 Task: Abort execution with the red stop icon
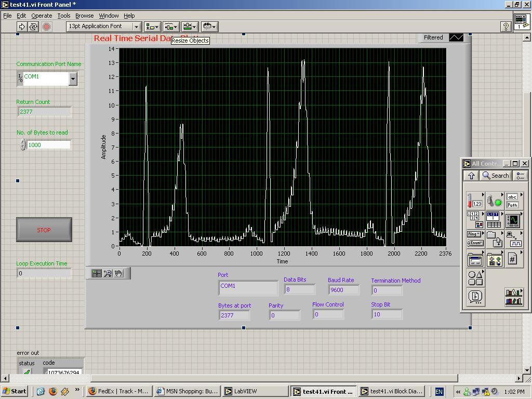pyautogui.click(x=47, y=26)
